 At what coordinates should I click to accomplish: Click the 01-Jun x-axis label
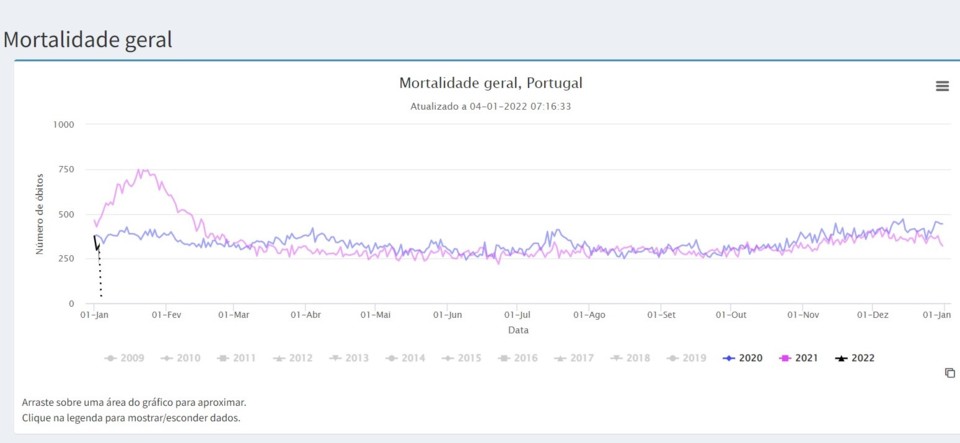pyautogui.click(x=448, y=315)
